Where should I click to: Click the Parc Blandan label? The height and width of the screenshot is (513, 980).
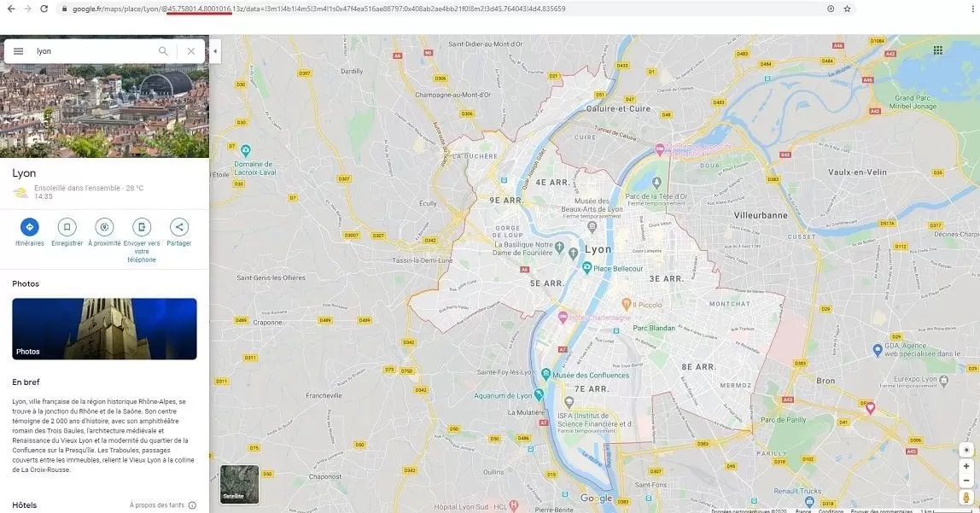point(654,328)
